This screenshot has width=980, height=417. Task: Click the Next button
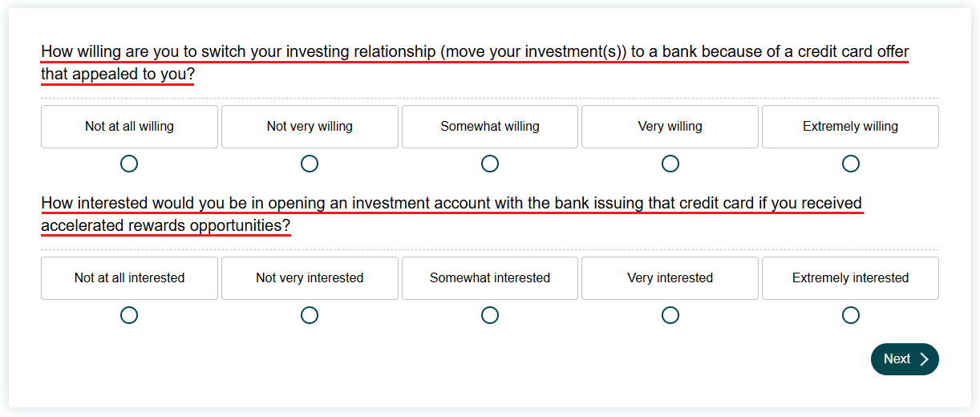point(905,359)
